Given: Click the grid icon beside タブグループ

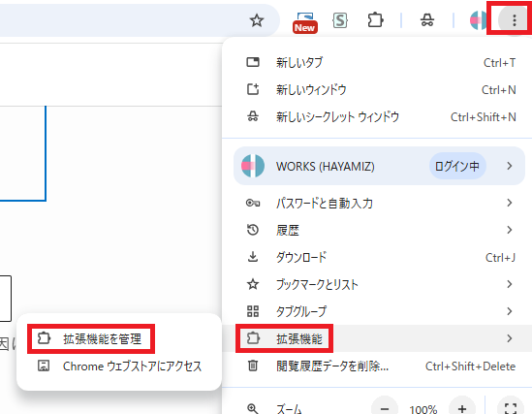Looking at the screenshot, I should (253, 311).
